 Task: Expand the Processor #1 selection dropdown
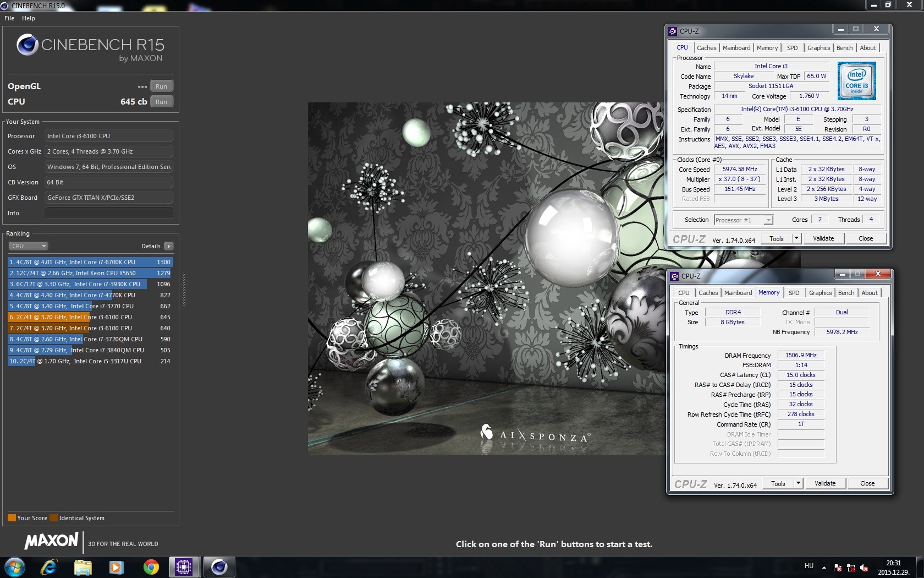(768, 220)
